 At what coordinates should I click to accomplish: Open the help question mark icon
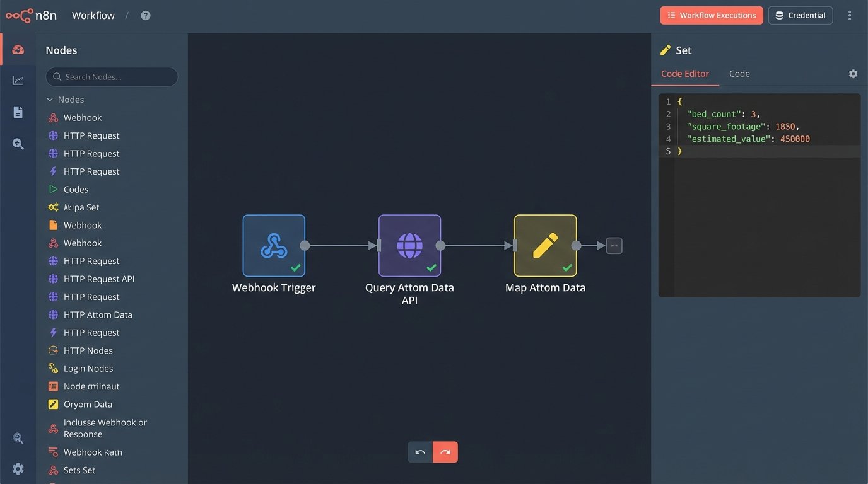tap(145, 14)
